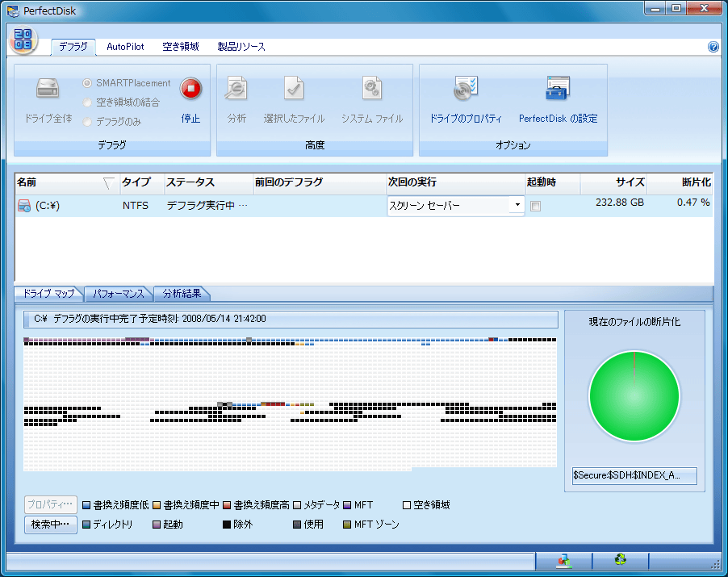
Task: Click the green fragmentation pie chart
Action: (x=634, y=396)
